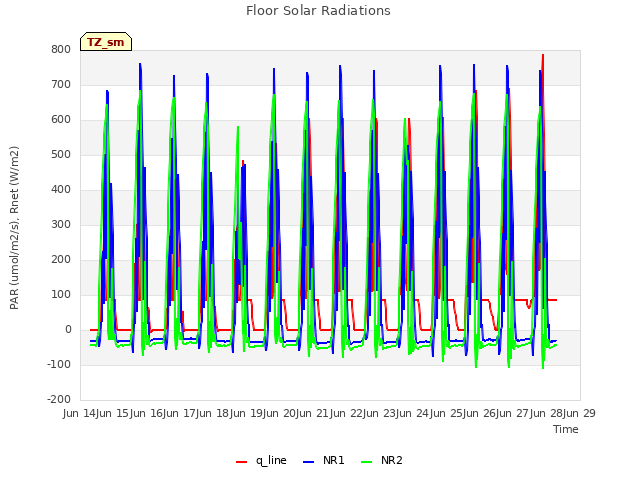Click the x-axis tick Jun 29
The width and height of the screenshot is (640, 480).
(x=581, y=413)
